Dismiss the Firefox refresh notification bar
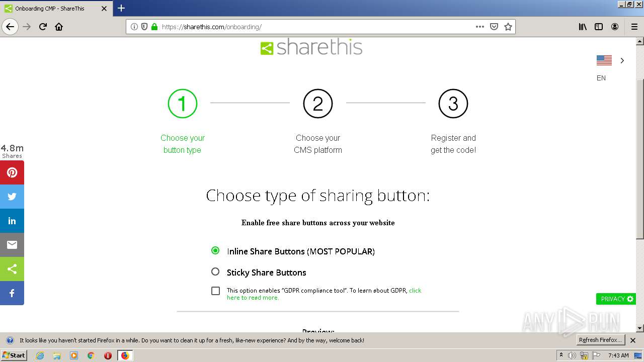Viewport: 644px width, 362px height. point(633,340)
